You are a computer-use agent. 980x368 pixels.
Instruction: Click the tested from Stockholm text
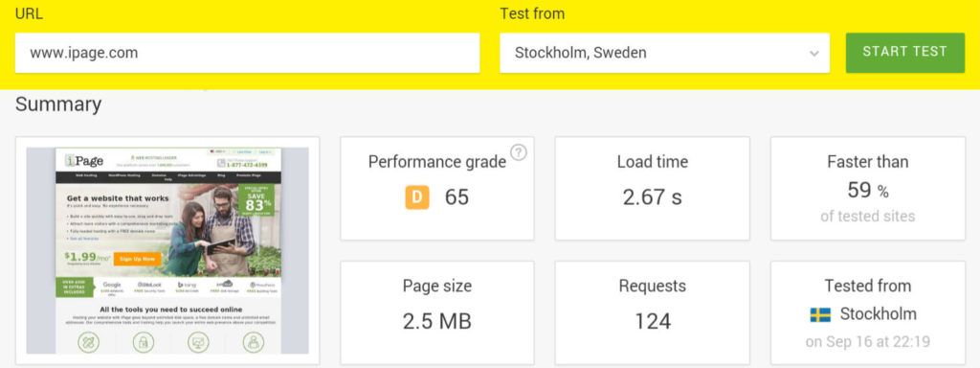coord(879,313)
